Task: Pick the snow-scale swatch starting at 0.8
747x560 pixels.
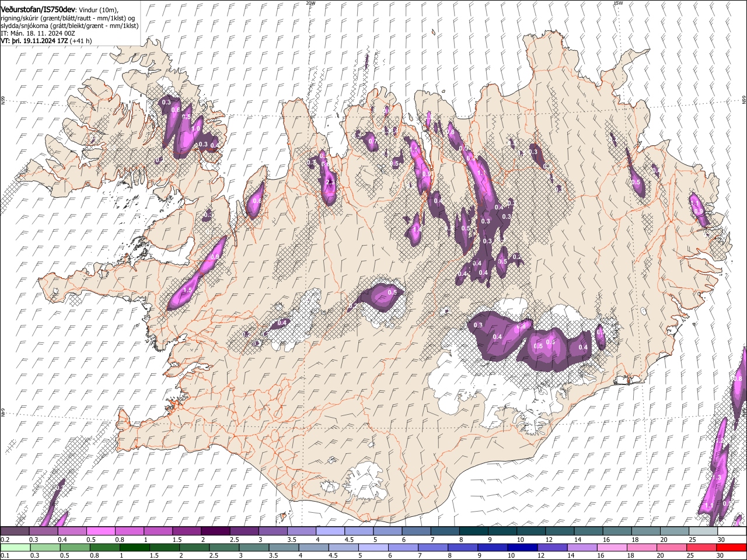Action: pyautogui.click(x=129, y=531)
